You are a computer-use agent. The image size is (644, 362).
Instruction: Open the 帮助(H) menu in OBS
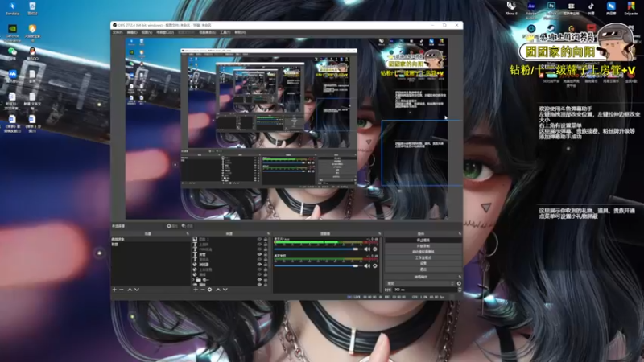pyautogui.click(x=240, y=32)
